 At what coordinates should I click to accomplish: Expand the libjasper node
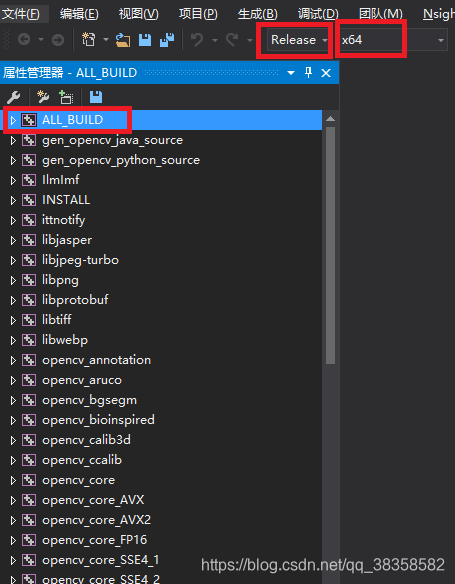click(13, 241)
